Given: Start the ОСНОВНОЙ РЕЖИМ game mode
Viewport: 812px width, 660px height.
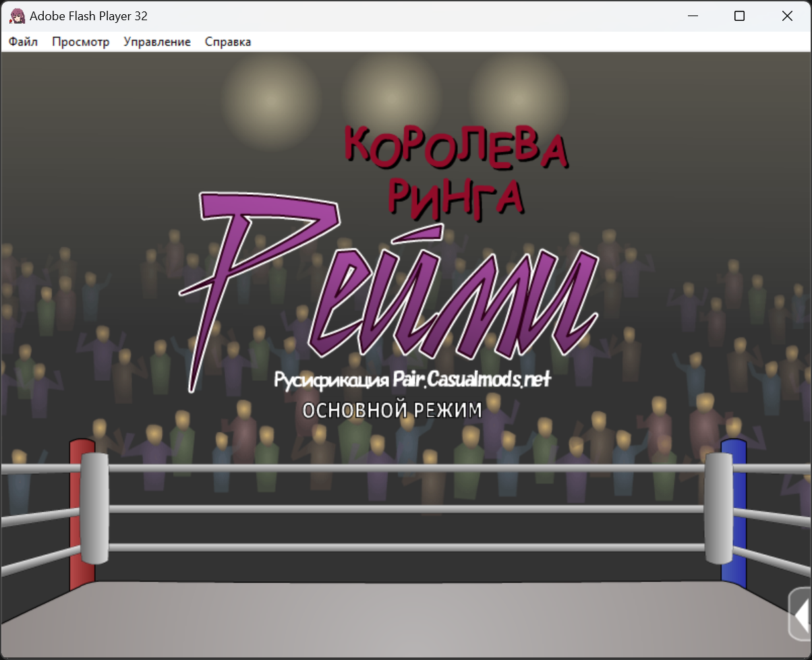Looking at the screenshot, I should click(x=392, y=410).
